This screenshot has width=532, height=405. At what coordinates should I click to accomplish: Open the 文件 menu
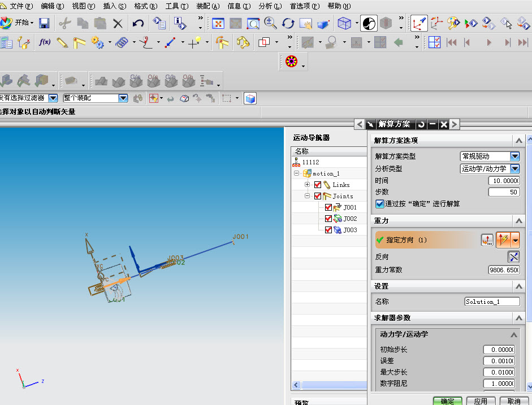point(21,6)
